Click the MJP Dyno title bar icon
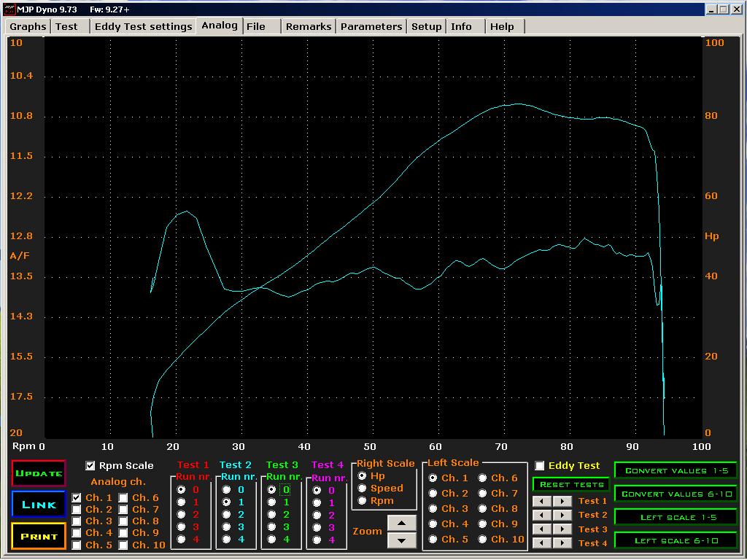Screen dimensions: 747x560 9,9
